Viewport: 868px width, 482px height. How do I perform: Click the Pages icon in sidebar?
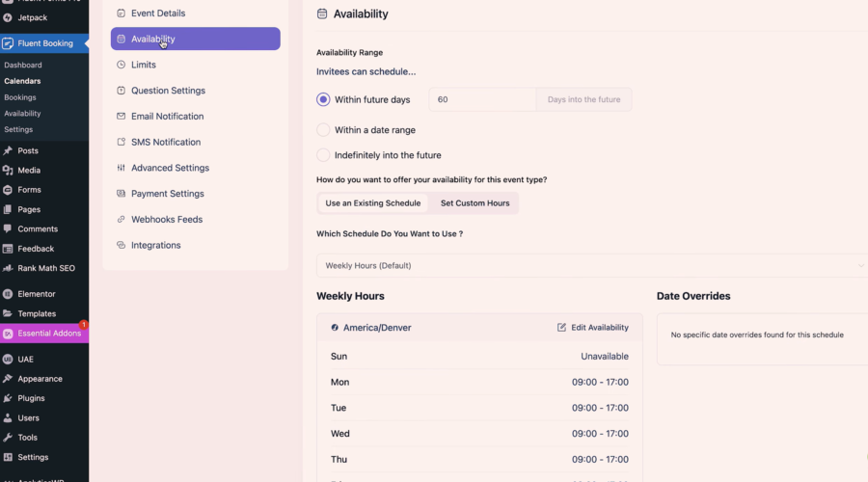(x=7, y=210)
